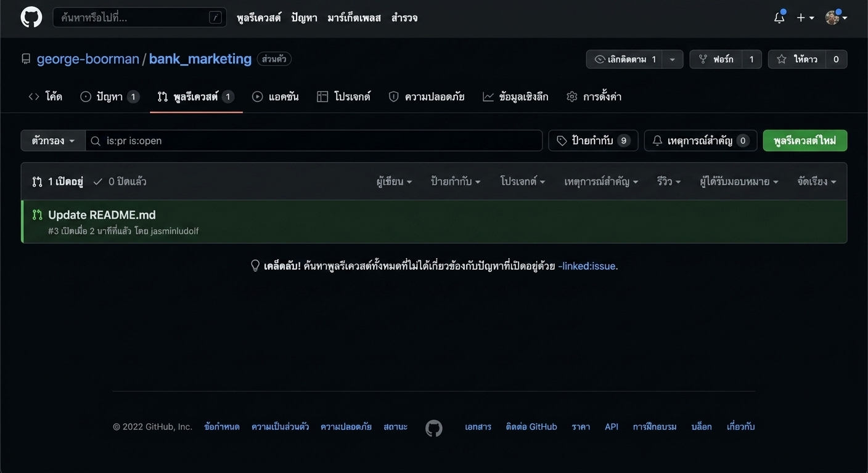
Task: Open สำรวจ in top navigation
Action: click(404, 18)
